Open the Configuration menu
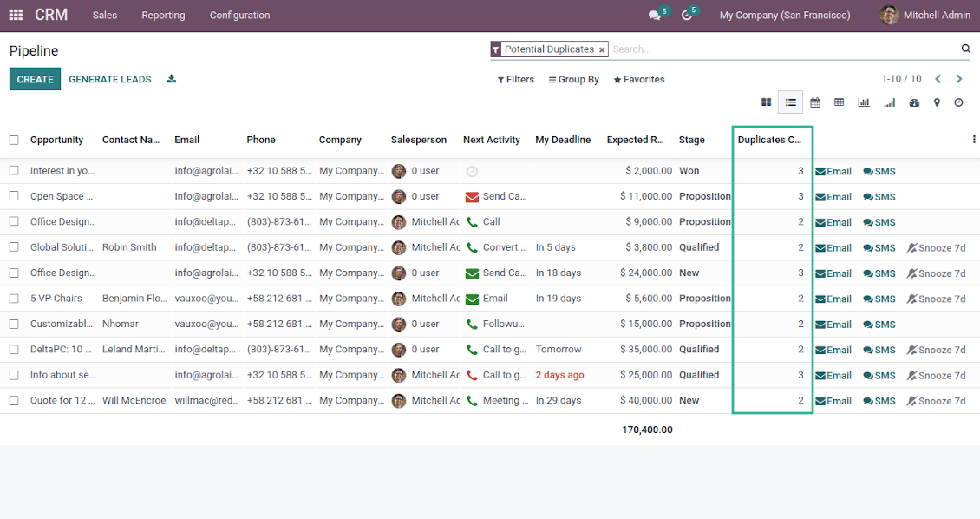 click(x=239, y=15)
